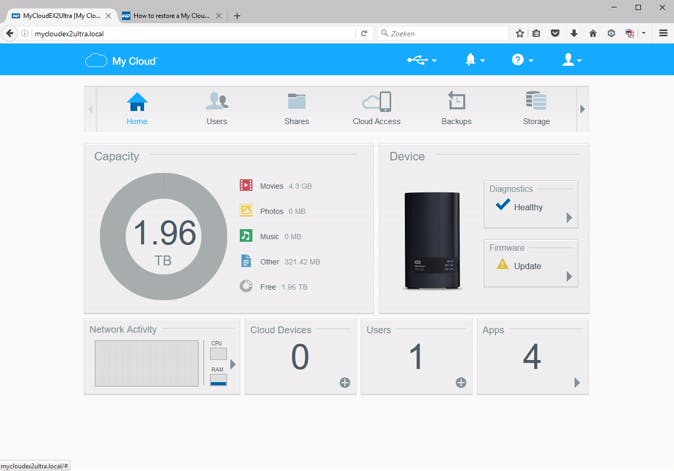Open the Home navigation icon
This screenshot has height=471, width=674.
tap(137, 102)
